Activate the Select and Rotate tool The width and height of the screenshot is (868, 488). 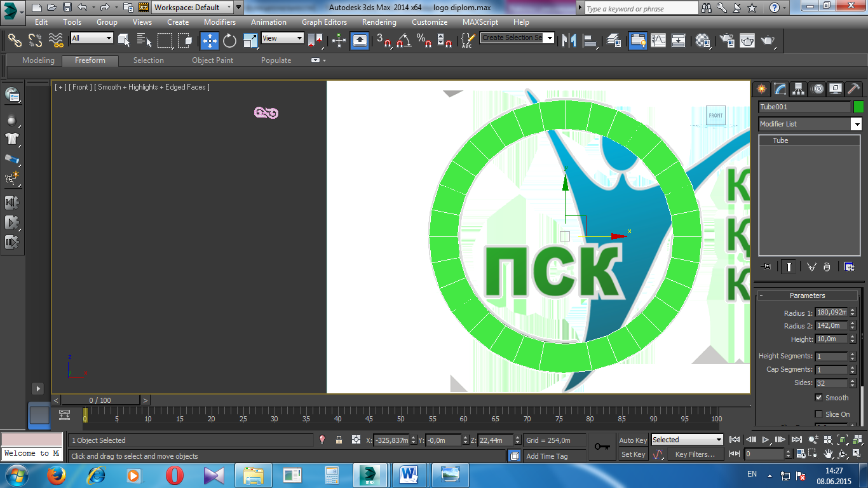coord(230,41)
